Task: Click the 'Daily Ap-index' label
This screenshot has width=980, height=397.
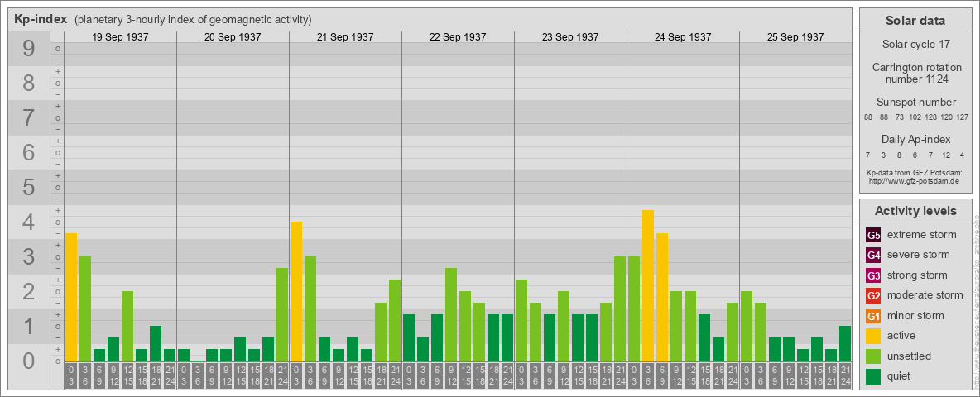Action: (x=916, y=139)
